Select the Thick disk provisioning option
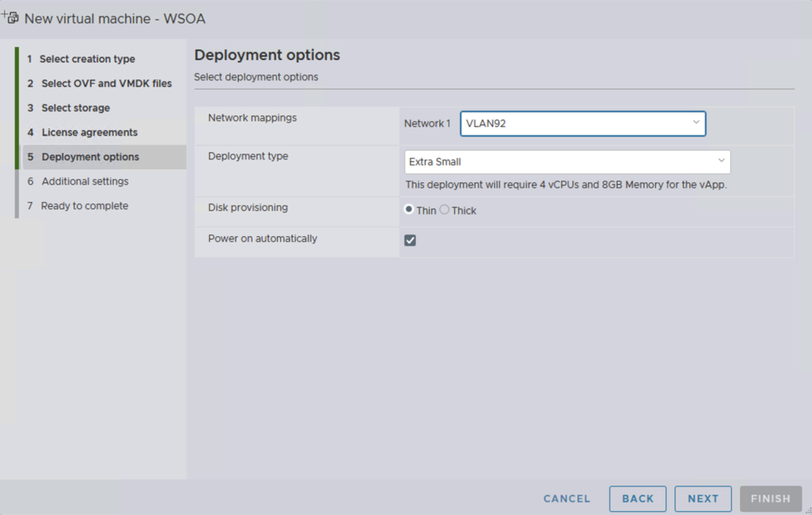The height and width of the screenshot is (515, 812). [445, 210]
